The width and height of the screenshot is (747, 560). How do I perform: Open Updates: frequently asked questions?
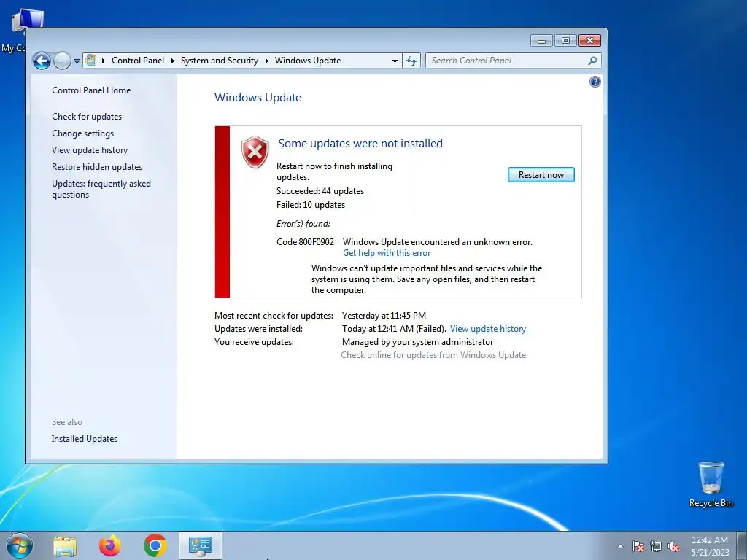coord(101,189)
